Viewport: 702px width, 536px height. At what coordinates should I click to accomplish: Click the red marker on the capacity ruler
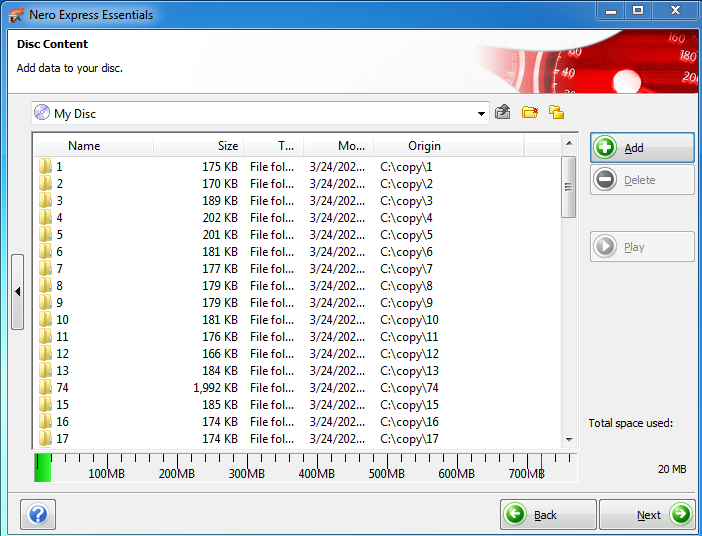tap(542, 466)
